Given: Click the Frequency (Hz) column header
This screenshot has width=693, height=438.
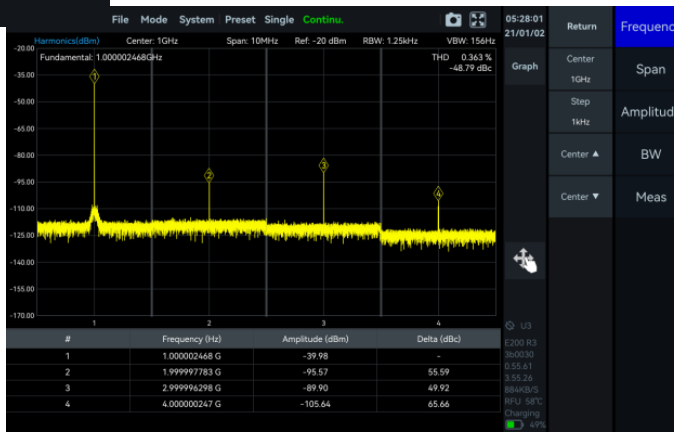Looking at the screenshot, I should click(191, 339).
